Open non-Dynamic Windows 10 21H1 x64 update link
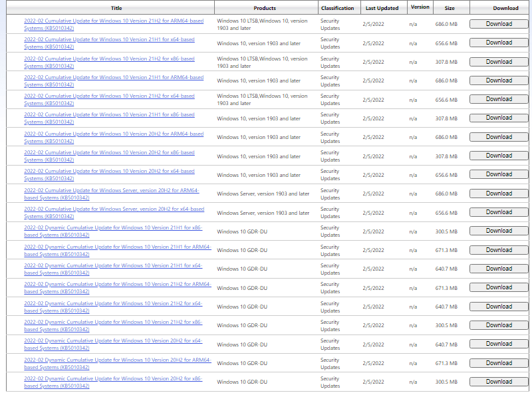532x399 pixels. [x=109, y=43]
